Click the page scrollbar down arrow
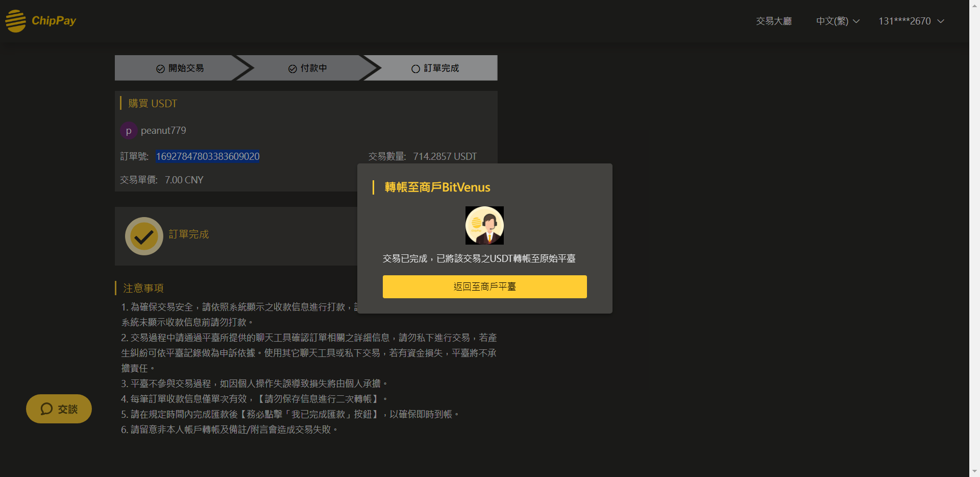The height and width of the screenshot is (477, 980). (975, 471)
